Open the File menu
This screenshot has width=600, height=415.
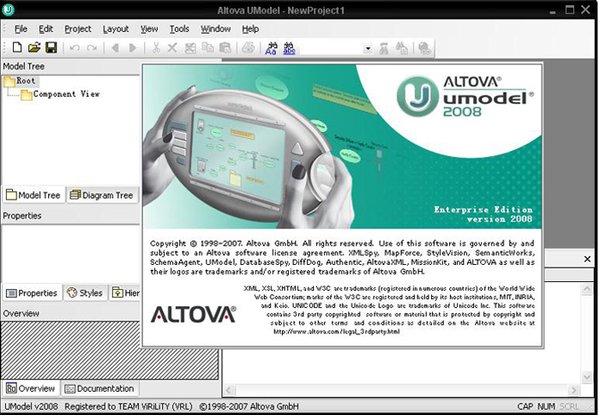pos(21,29)
